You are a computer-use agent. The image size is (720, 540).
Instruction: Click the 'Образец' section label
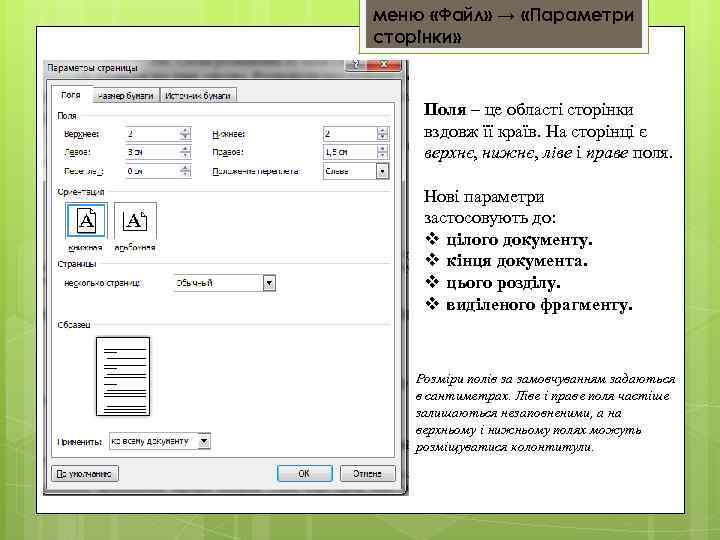[x=74, y=325]
